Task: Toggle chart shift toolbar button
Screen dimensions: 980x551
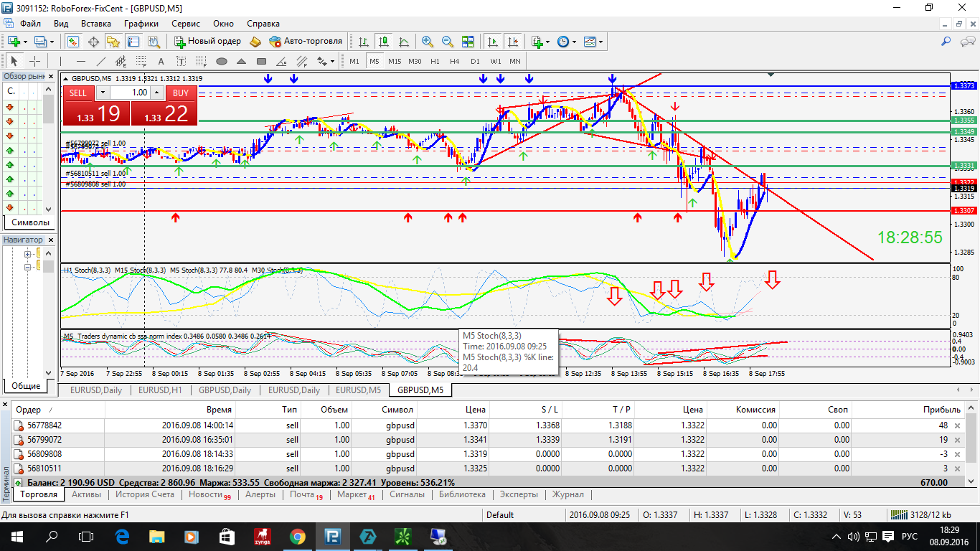Action: click(513, 42)
